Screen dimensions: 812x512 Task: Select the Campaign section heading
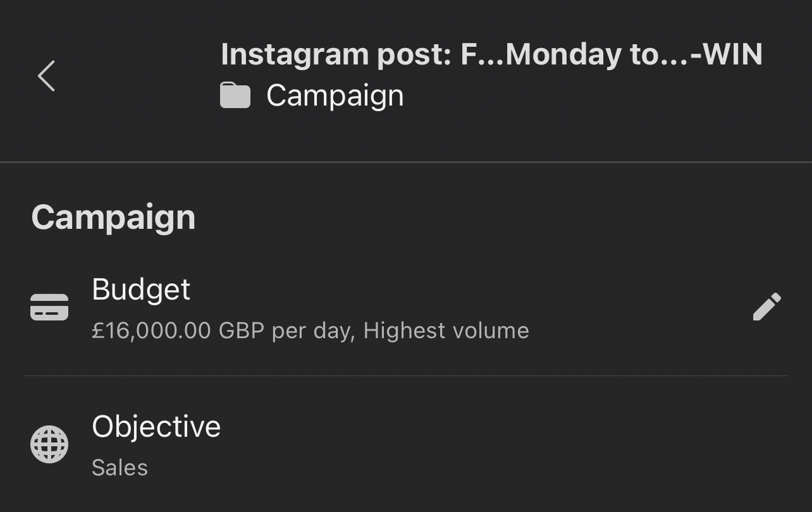click(113, 217)
